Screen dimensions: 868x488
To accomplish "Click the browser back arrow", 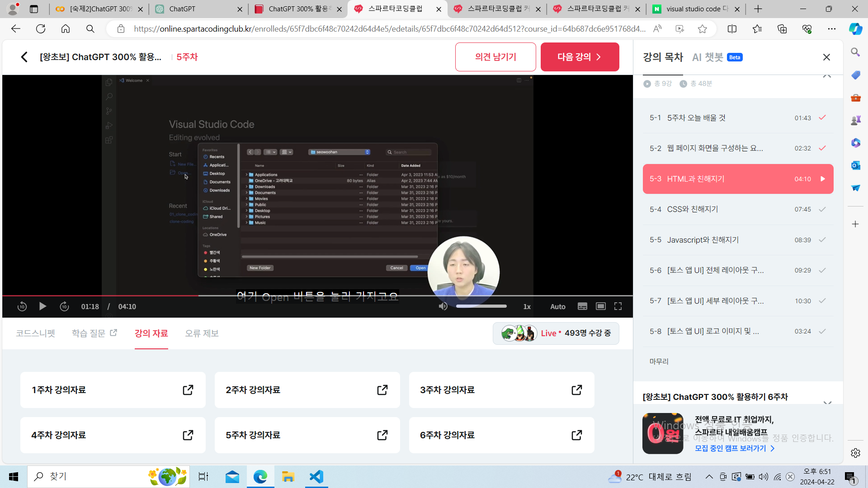I will (16, 29).
